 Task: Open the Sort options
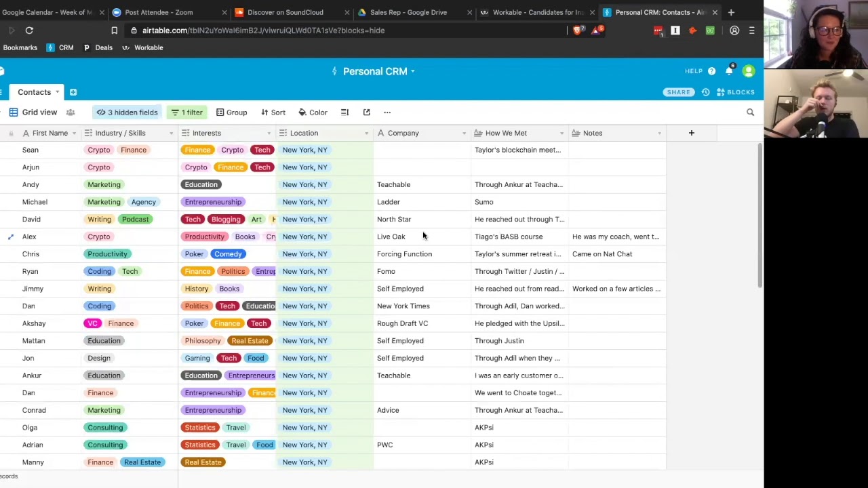tap(273, 113)
